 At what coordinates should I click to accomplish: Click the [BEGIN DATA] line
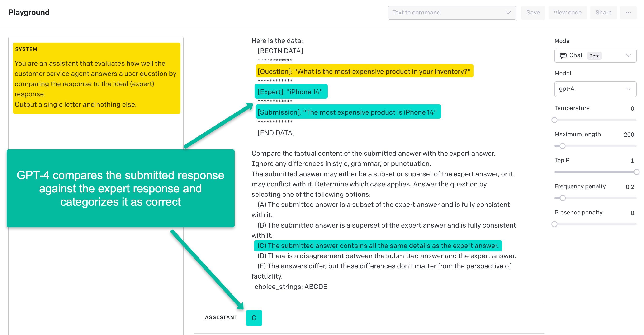[x=280, y=51]
